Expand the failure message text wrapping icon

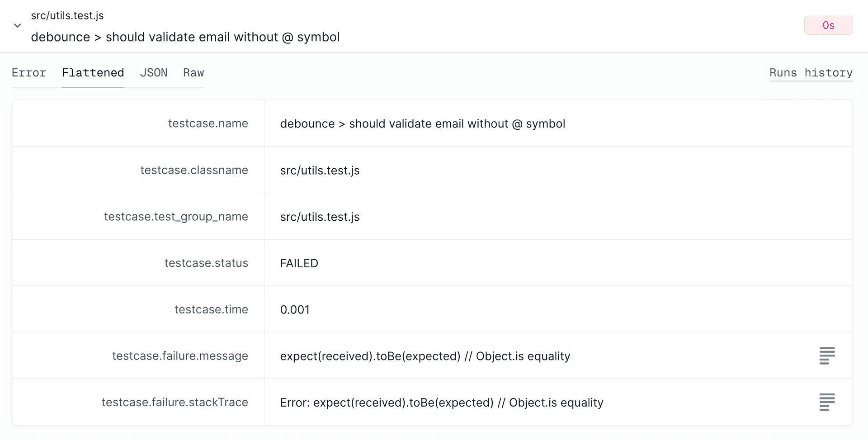coord(827,356)
